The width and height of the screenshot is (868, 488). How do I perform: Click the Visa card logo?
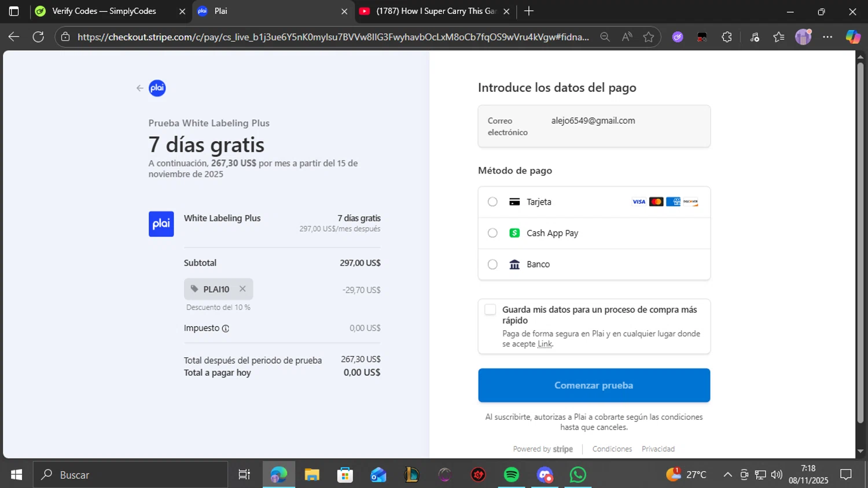click(639, 202)
